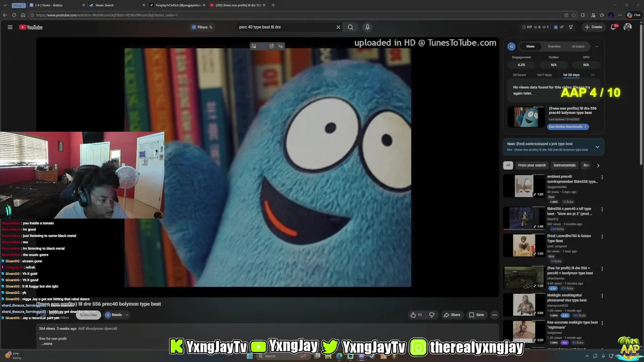Select the Views tab in stats panel
Image resolution: width=644 pixels, height=362 pixels.
point(530,46)
